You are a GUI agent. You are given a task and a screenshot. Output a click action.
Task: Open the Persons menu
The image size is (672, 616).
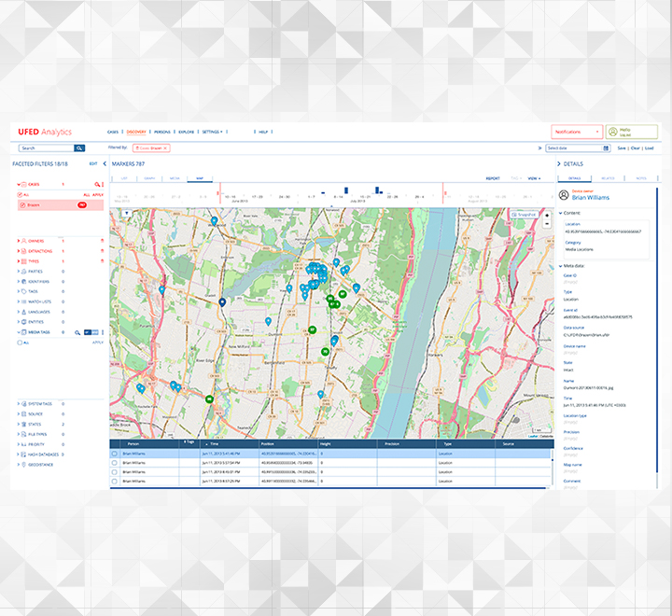pos(161,132)
